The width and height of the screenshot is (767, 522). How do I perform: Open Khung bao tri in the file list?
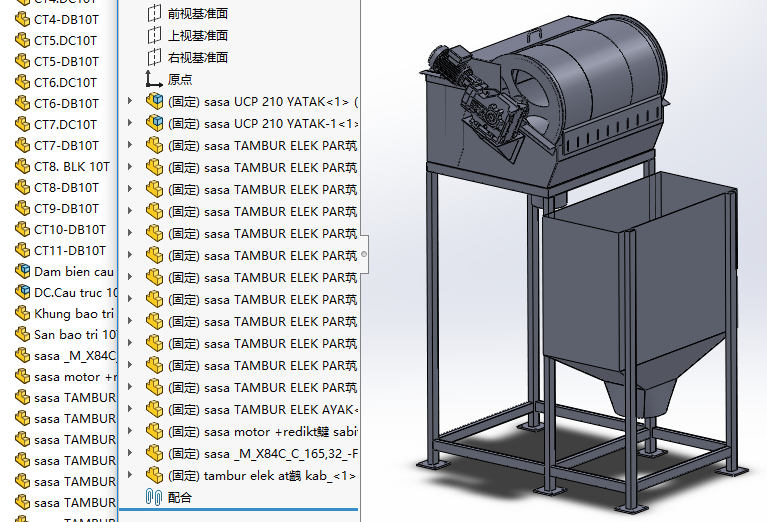point(74,314)
